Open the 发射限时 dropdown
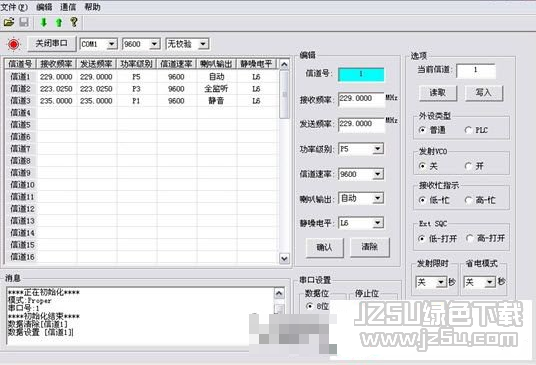Viewport: 536px width, 365px height. coord(441,282)
